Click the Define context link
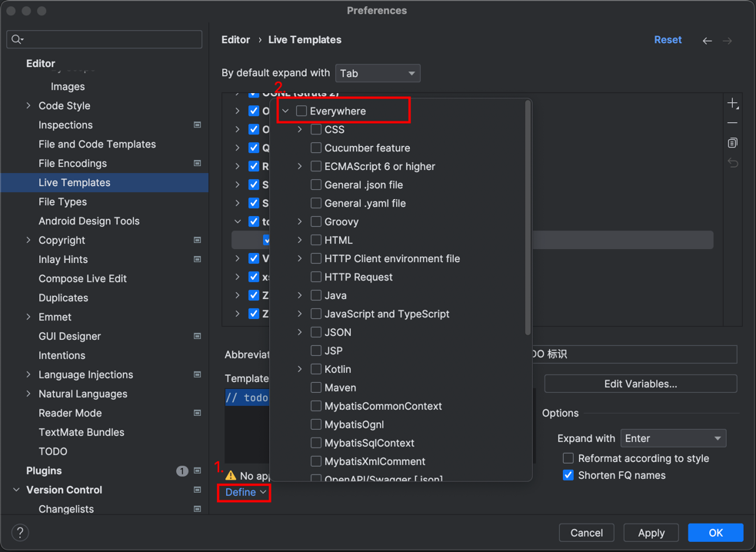Screen dimensions: 756x552 [245, 492]
